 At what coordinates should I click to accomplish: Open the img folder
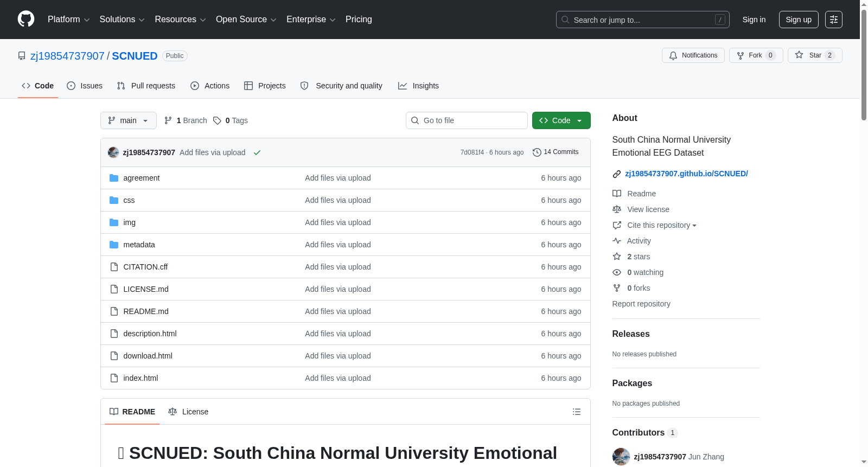click(x=130, y=222)
